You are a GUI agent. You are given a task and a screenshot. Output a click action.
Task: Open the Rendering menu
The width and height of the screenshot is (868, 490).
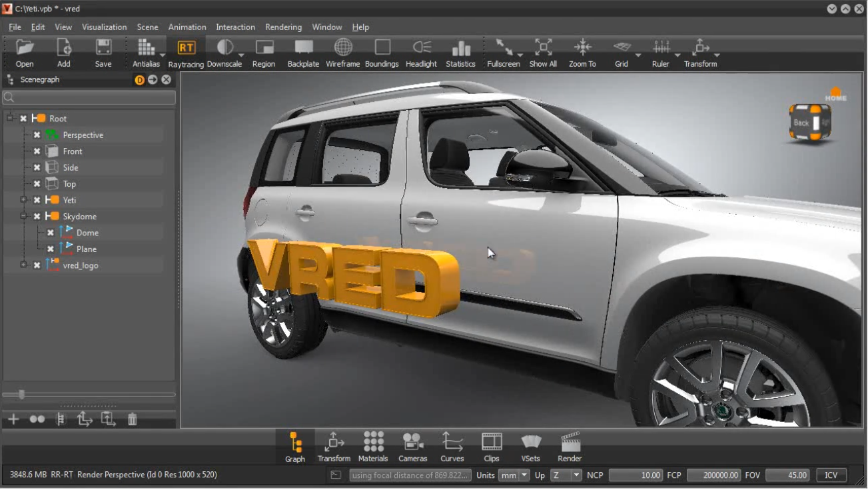coord(283,27)
